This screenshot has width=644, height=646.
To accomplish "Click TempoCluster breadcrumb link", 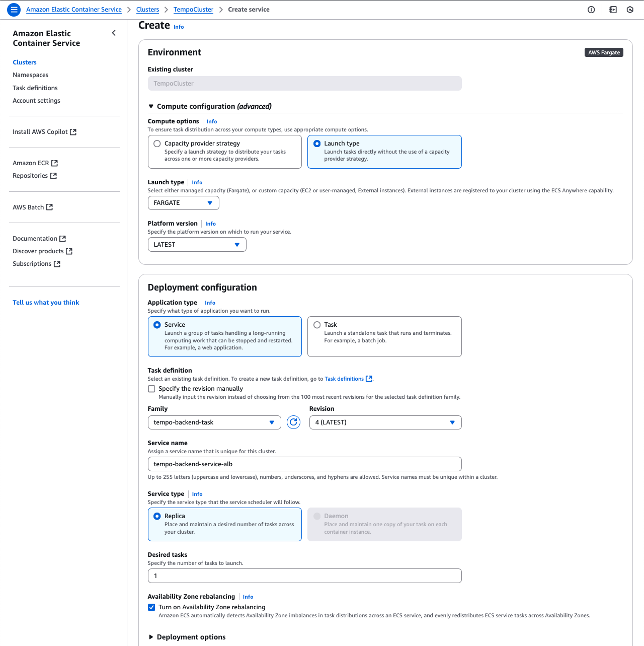I will point(193,10).
